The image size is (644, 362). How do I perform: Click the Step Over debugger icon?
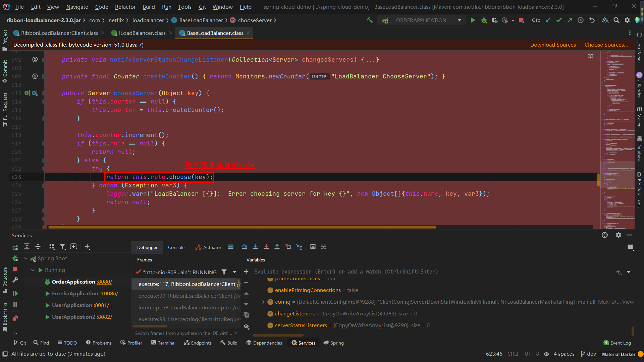244,247
